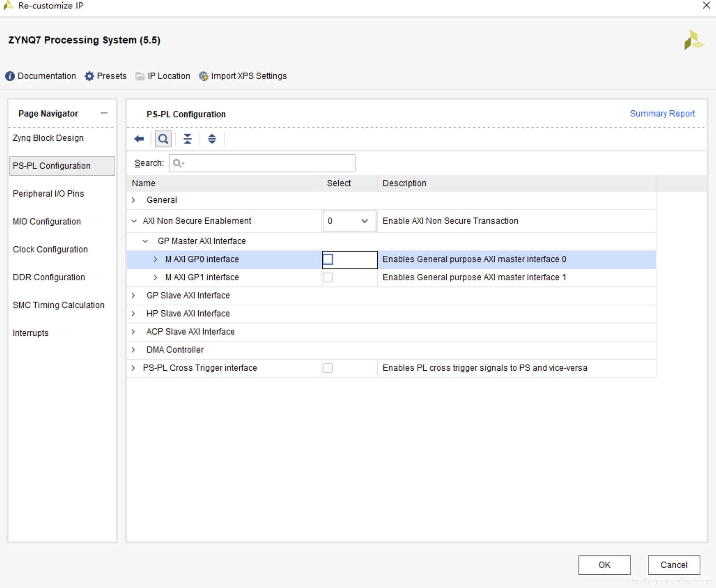Click 'Enable AXI Non Secure Transaction' description

450,221
